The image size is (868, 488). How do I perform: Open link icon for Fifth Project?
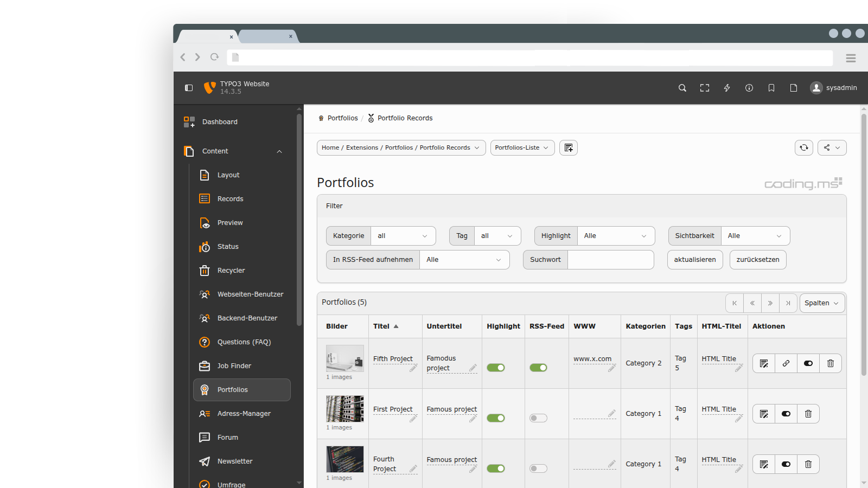786,363
